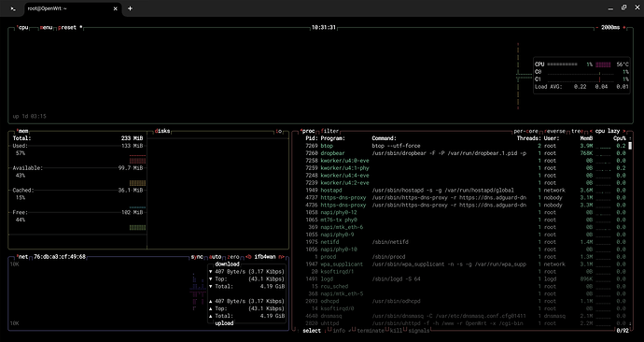Select the btop process row
644x342 pixels.
(x=464, y=146)
